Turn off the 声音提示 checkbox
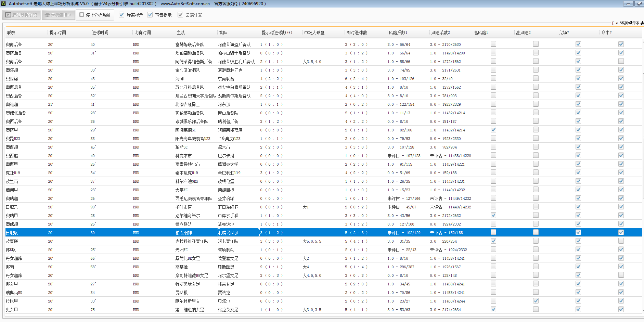This screenshot has height=322, width=644. (150, 15)
